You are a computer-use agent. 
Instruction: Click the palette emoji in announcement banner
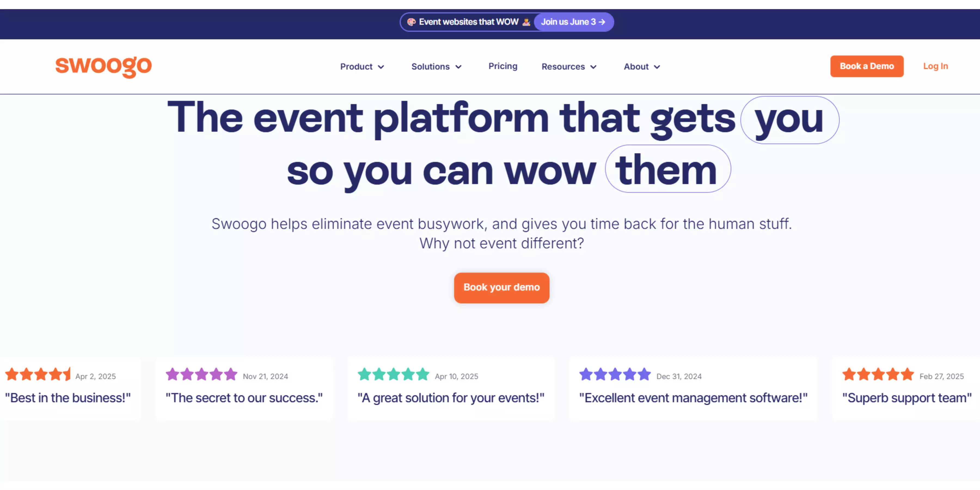pyautogui.click(x=411, y=22)
